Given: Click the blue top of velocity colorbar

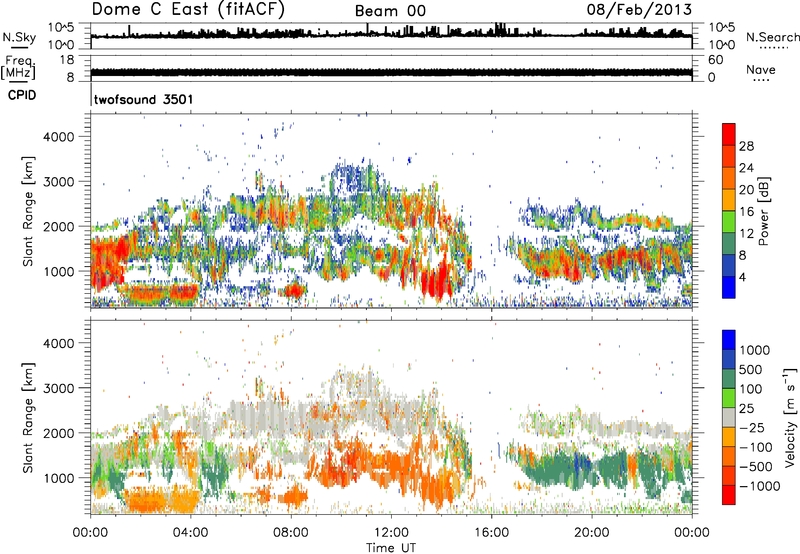Looking at the screenshot, I should click(729, 340).
